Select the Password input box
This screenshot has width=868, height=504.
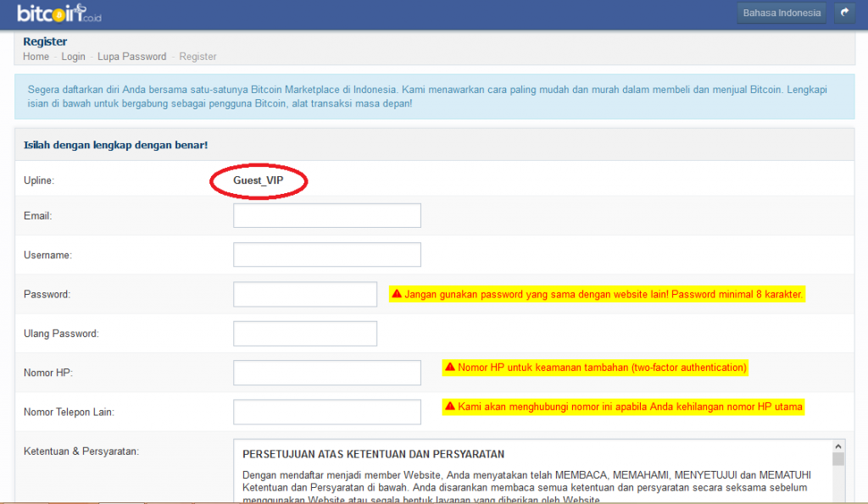coord(305,295)
